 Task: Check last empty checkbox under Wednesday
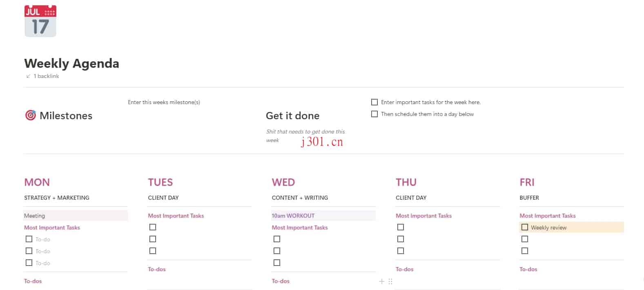coord(277,263)
